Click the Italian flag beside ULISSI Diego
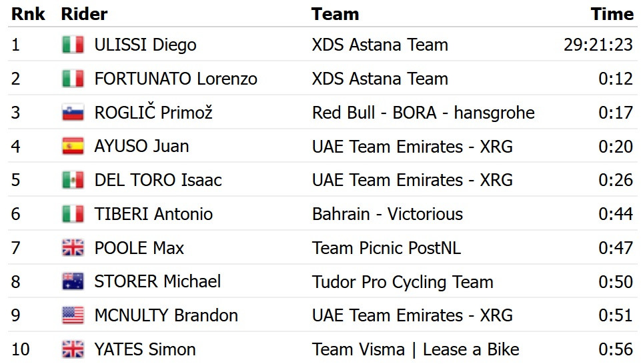Image resolution: width=641 pixels, height=364 pixels. pyautogui.click(x=73, y=45)
